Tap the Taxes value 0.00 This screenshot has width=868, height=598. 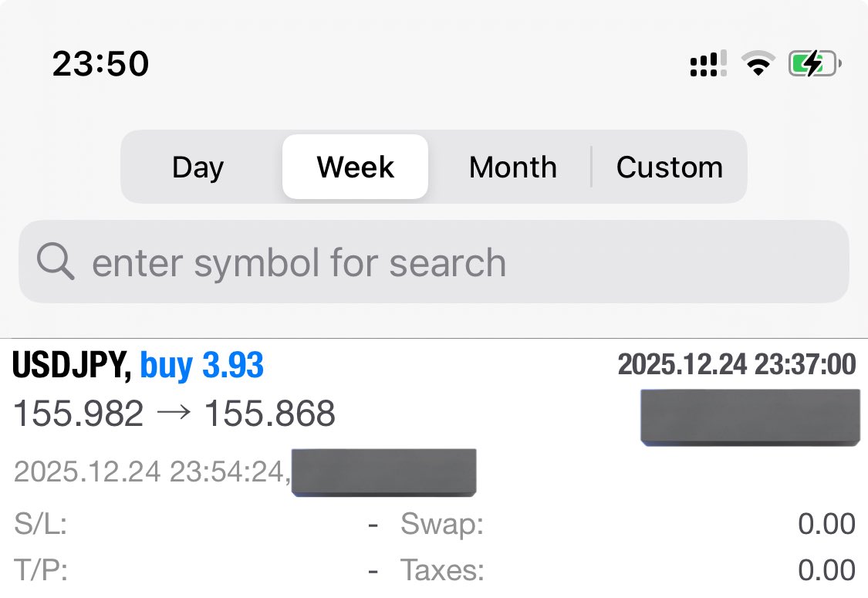[x=826, y=570]
